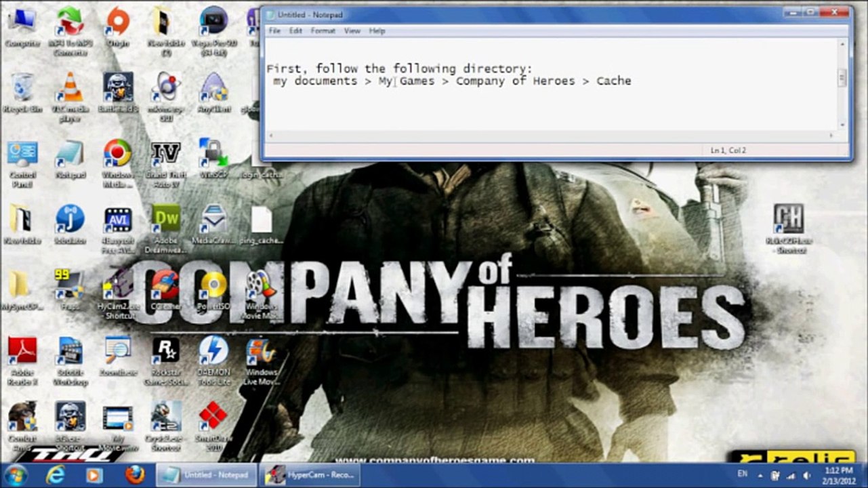The height and width of the screenshot is (488, 868).
Task: Launch the HyCam2 shortcut icon
Action: 117,294
